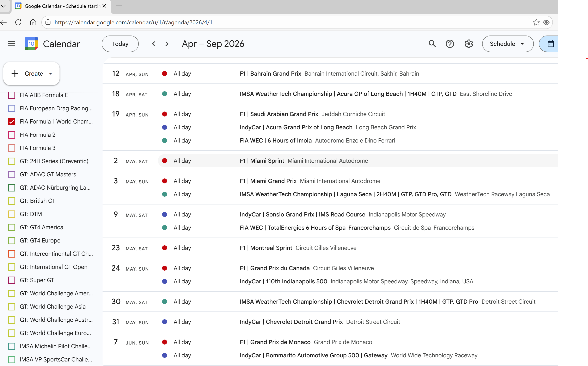Screen dimensions: 588x366
Task: Go to next period arrow
Action: [x=167, y=44]
